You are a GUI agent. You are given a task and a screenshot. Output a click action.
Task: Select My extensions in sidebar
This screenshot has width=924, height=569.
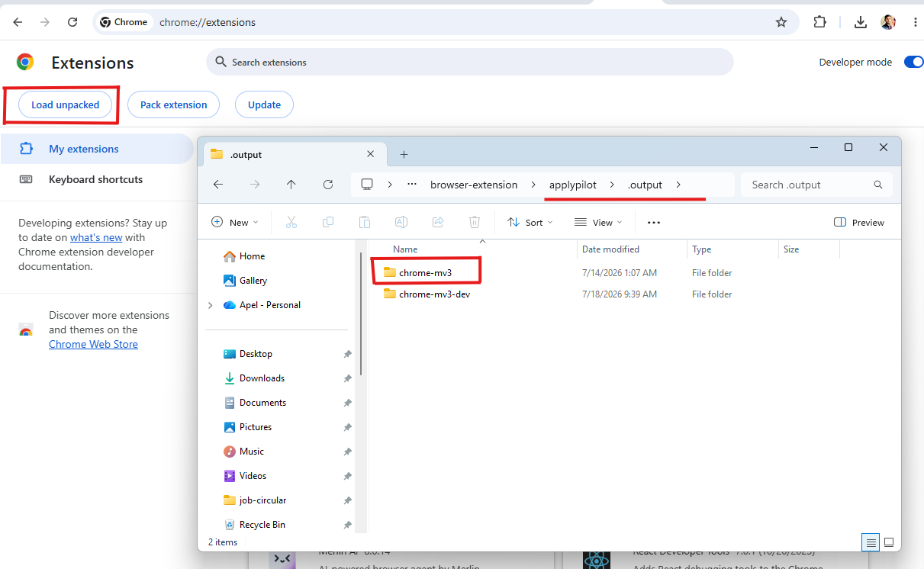97,149
